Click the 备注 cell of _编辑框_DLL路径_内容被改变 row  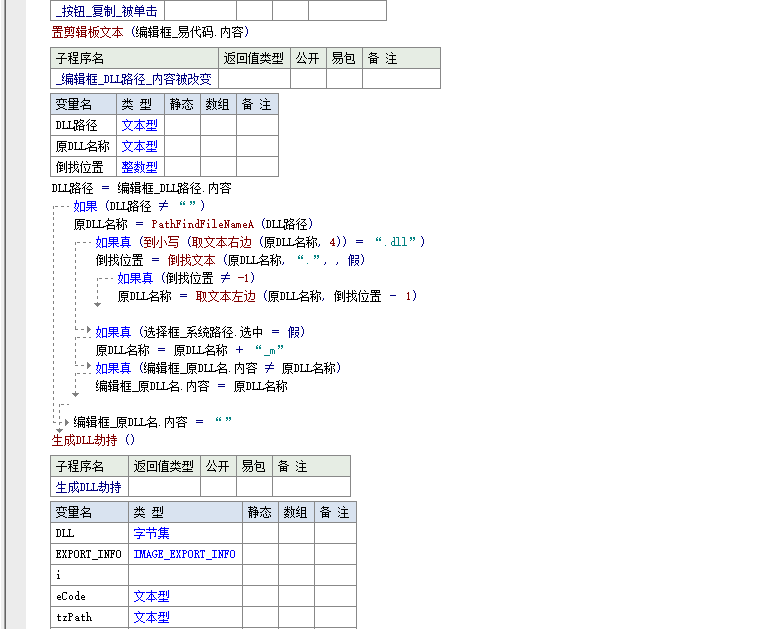coord(401,79)
